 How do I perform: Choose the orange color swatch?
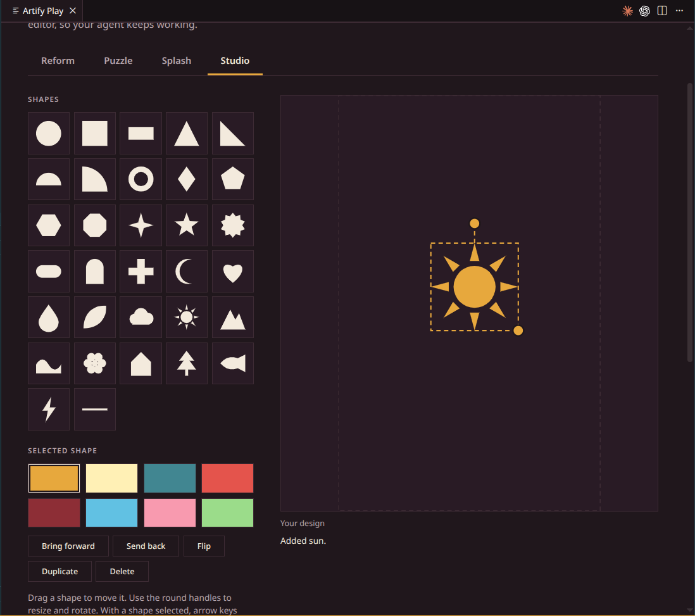pos(54,478)
